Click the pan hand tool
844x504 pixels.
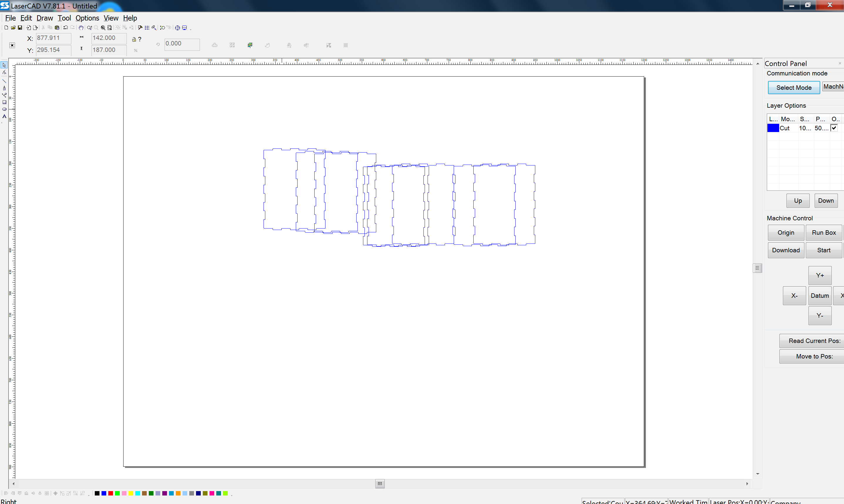coord(81,28)
